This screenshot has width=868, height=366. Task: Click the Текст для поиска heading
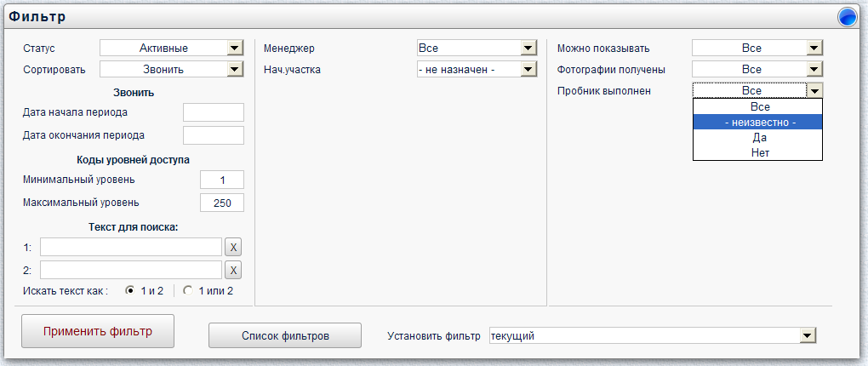(133, 226)
